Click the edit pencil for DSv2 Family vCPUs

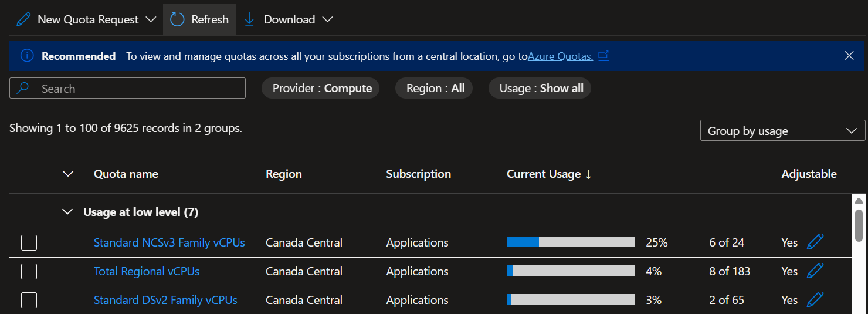[815, 299]
